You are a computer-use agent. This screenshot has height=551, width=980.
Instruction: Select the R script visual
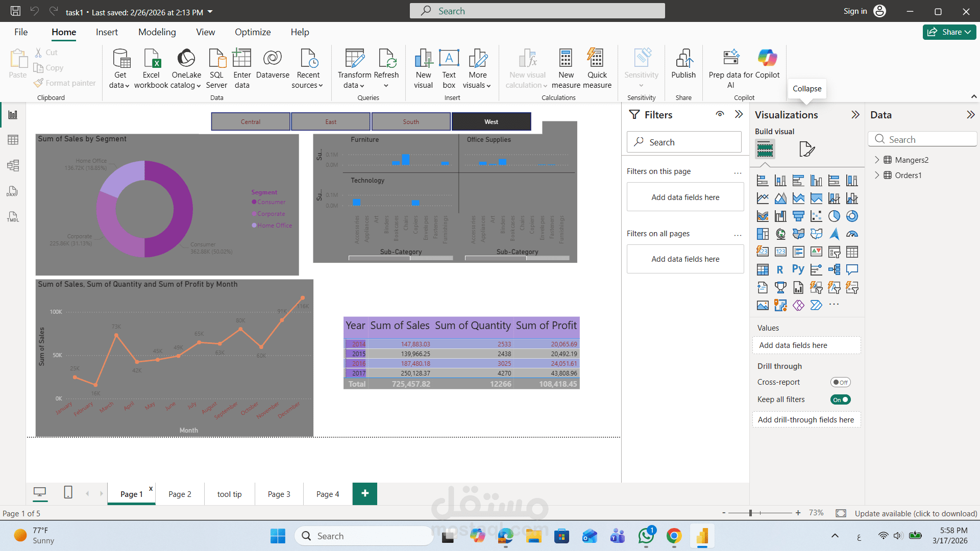click(780, 269)
